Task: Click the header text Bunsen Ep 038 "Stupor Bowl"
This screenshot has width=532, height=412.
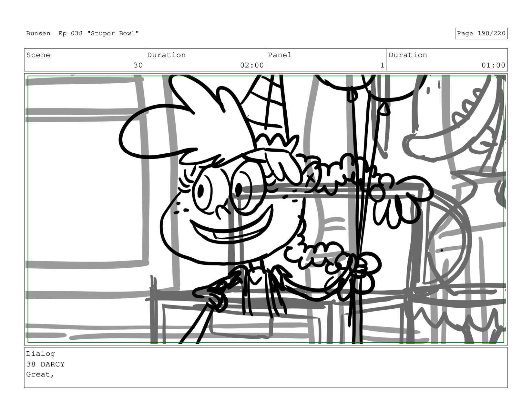Action: pos(83,34)
